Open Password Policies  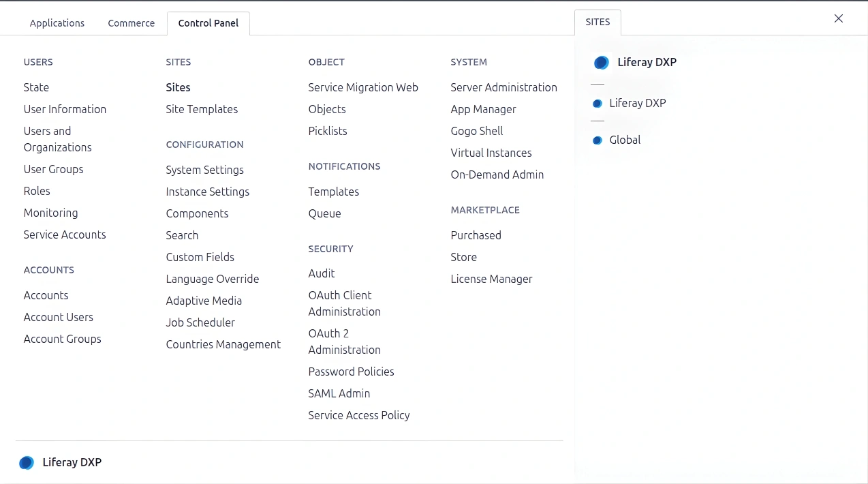pos(351,372)
